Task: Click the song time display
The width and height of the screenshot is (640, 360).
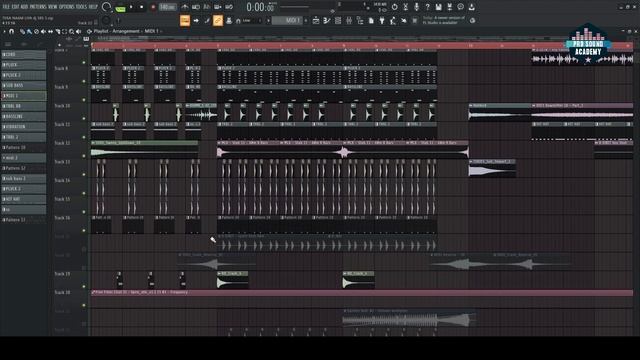Action: [260, 7]
